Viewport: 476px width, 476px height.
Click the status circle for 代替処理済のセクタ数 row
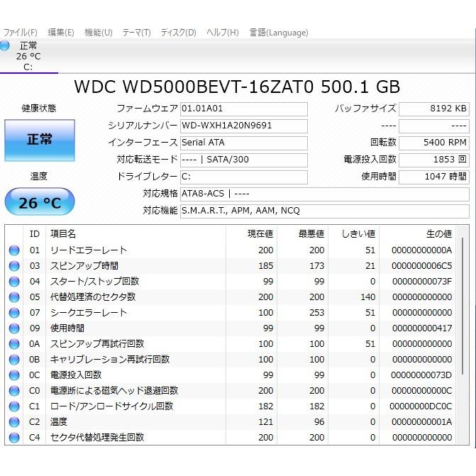pyautogui.click(x=14, y=297)
